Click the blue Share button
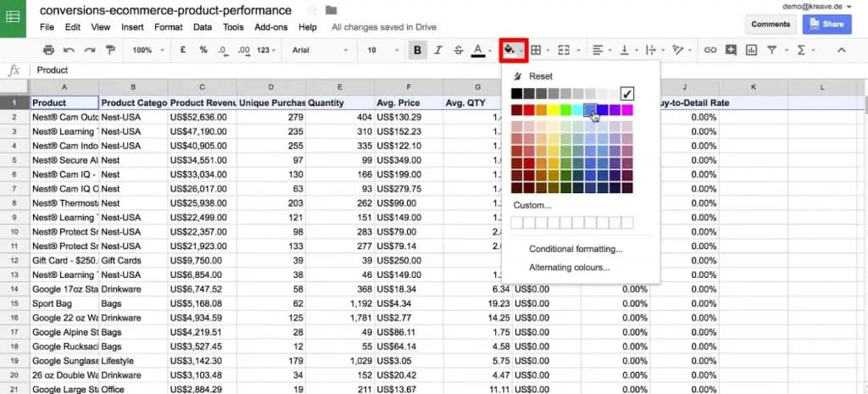868x394 pixels. [827, 25]
